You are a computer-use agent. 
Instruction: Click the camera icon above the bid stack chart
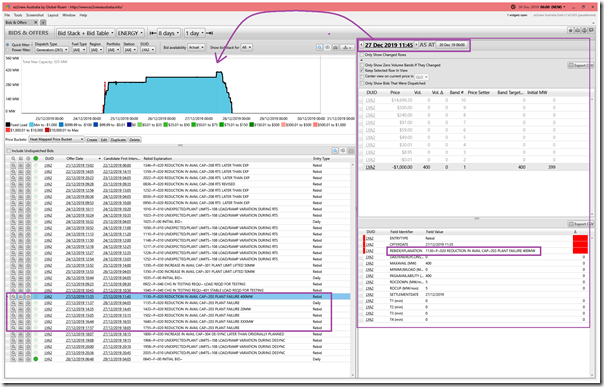pos(335,47)
